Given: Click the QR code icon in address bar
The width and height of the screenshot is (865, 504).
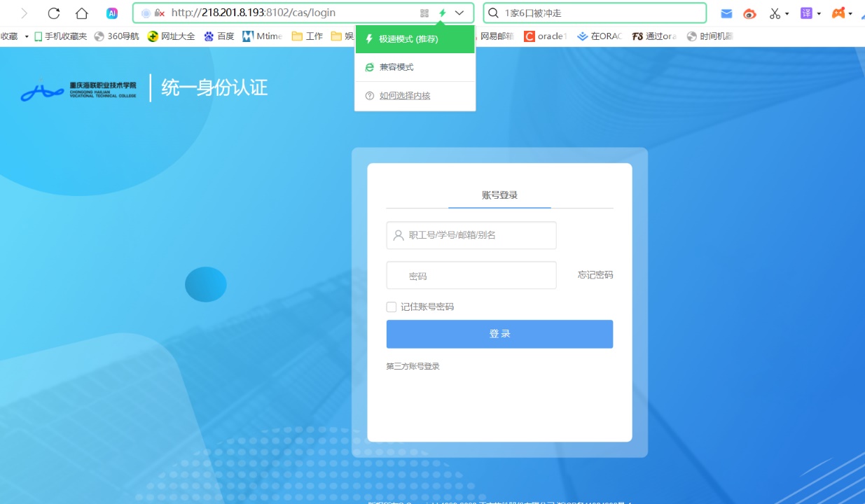Looking at the screenshot, I should 424,13.
